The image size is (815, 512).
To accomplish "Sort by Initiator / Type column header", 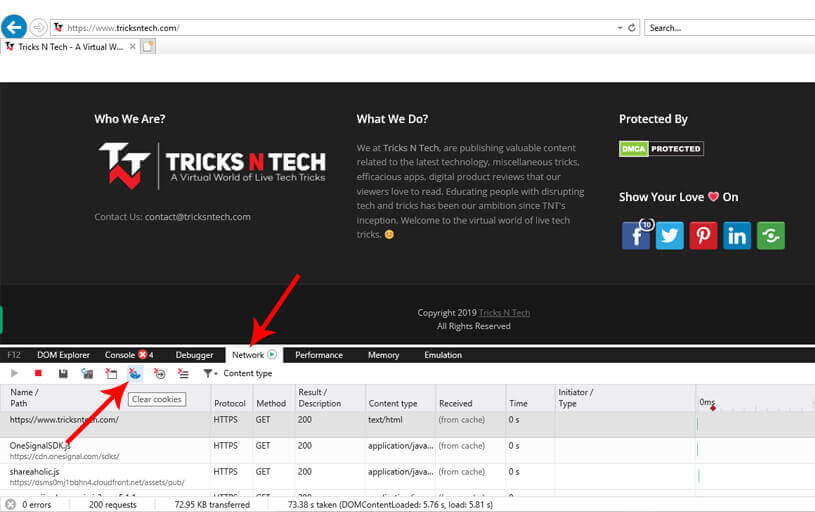I will click(x=625, y=398).
